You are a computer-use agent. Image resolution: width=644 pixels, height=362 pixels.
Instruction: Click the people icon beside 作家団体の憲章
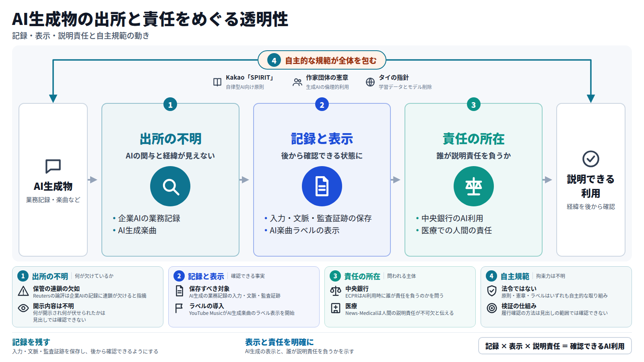pos(297,82)
